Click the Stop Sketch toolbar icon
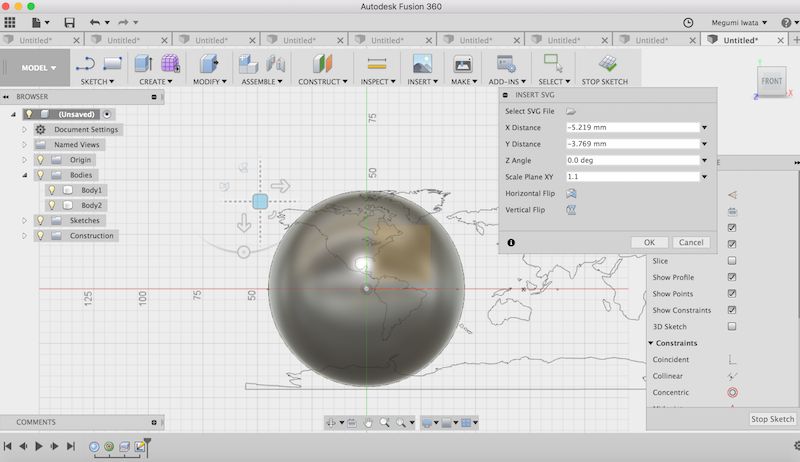 [607, 64]
